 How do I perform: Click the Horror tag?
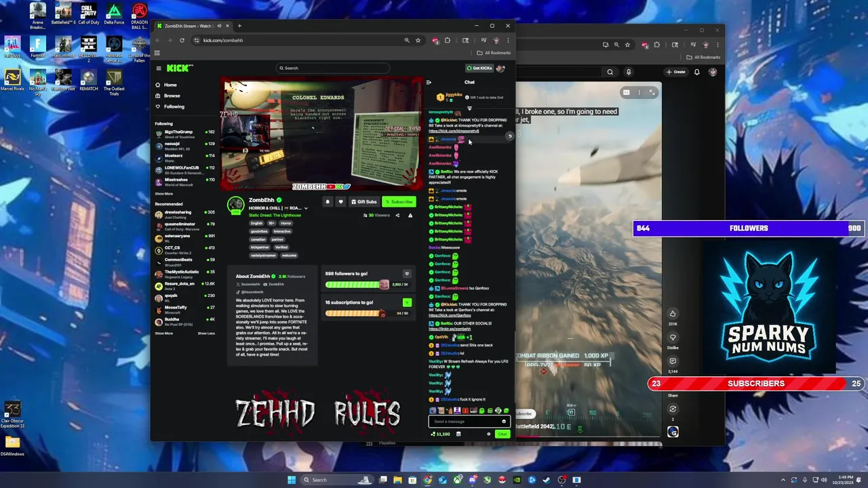tap(286, 223)
